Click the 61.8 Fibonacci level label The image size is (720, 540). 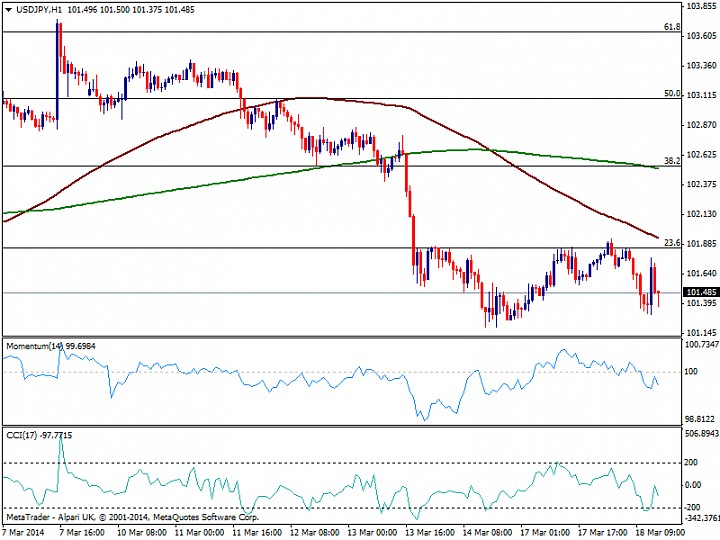(672, 27)
